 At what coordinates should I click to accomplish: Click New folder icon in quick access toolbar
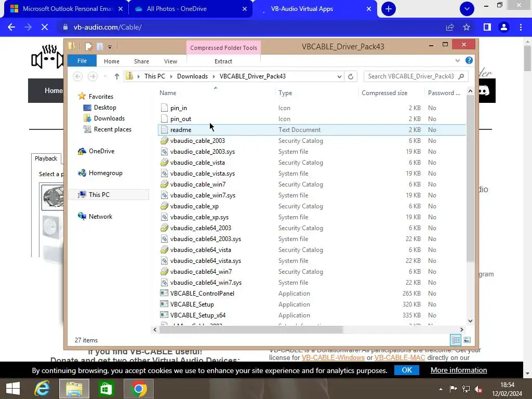(x=100, y=46)
